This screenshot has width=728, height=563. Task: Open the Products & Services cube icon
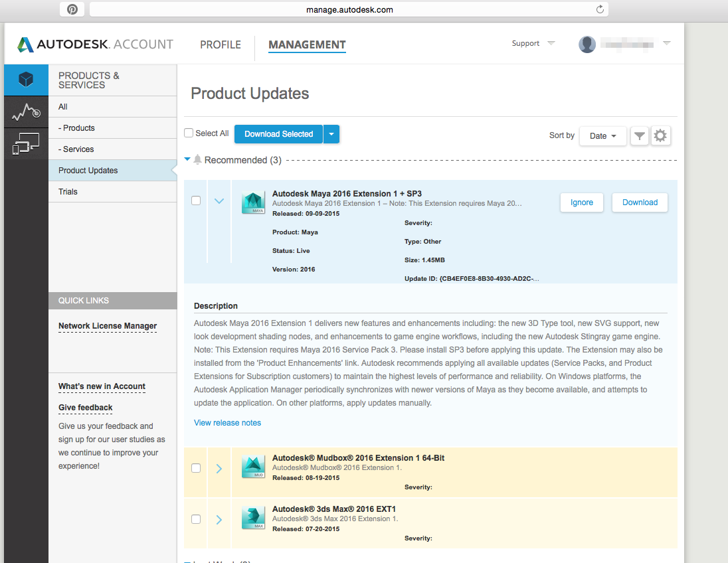click(26, 80)
